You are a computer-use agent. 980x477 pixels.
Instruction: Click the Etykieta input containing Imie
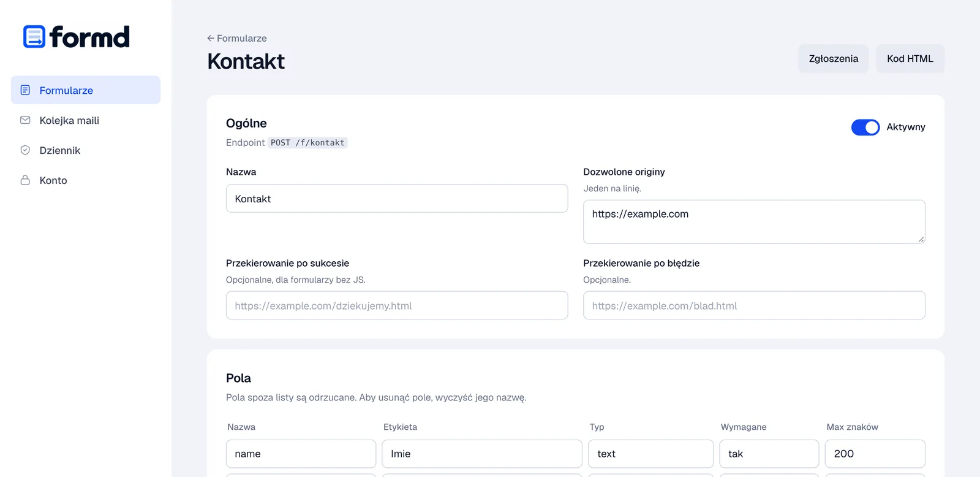[x=482, y=454]
